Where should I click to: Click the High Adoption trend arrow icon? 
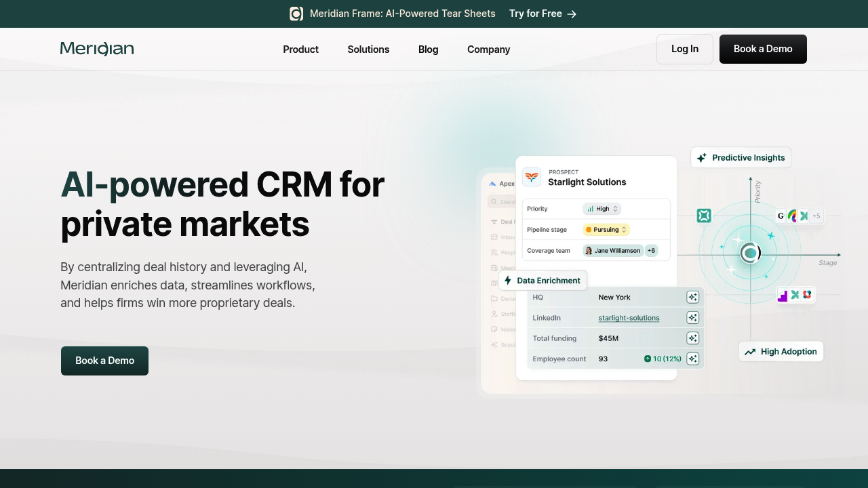[751, 351]
